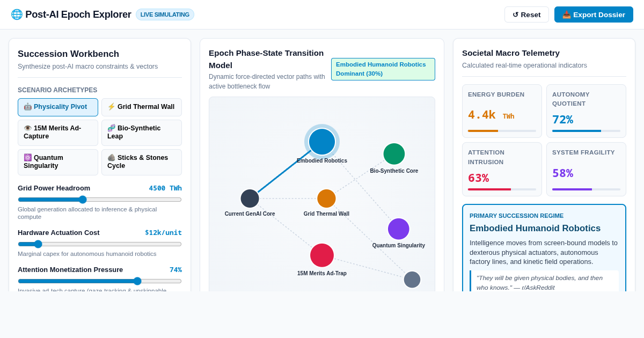The image size is (644, 338).
Task: Reset the simulation
Action: [526, 14]
